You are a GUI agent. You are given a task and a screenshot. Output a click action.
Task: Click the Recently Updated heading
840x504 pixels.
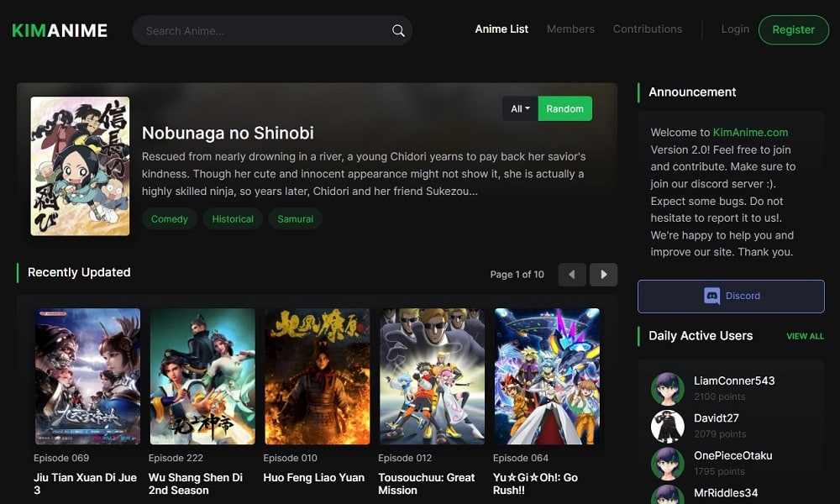[79, 273]
